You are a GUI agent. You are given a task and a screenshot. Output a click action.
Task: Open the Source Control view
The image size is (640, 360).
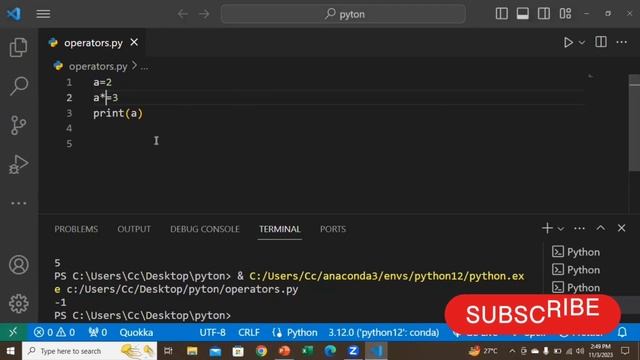coord(19,125)
